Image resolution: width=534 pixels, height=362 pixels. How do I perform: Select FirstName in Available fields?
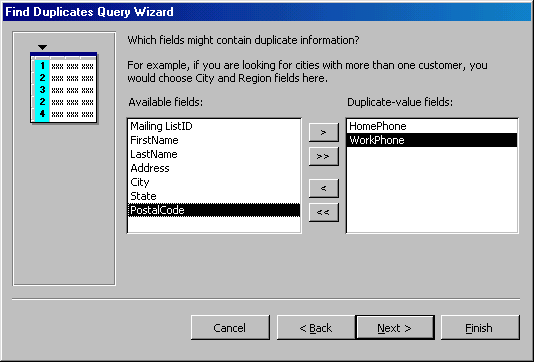(x=214, y=140)
